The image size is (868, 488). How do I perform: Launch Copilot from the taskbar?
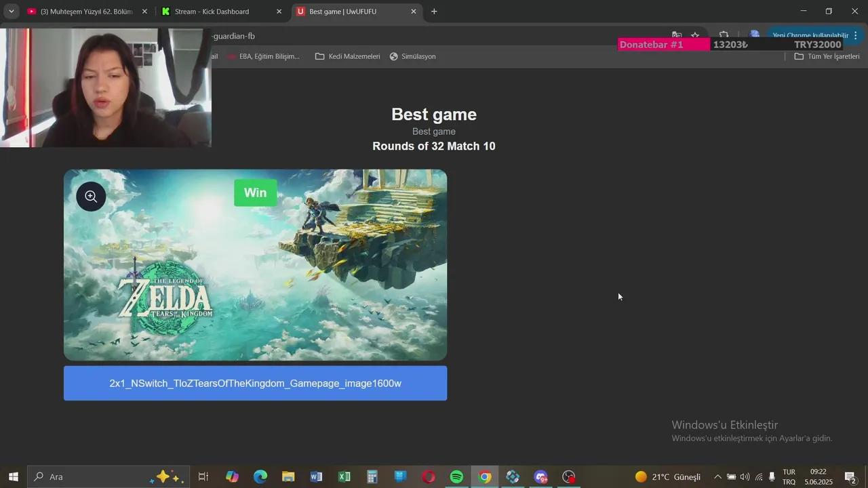232,477
